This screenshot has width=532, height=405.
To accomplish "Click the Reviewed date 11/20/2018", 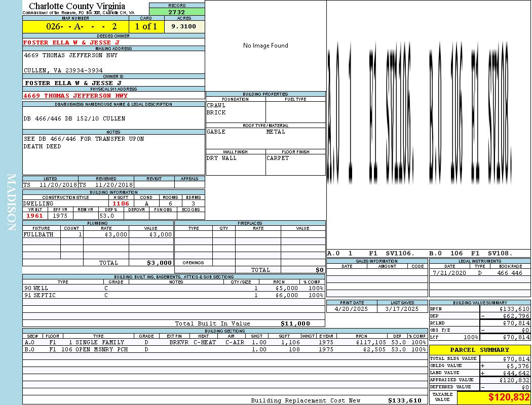I will point(114,185).
